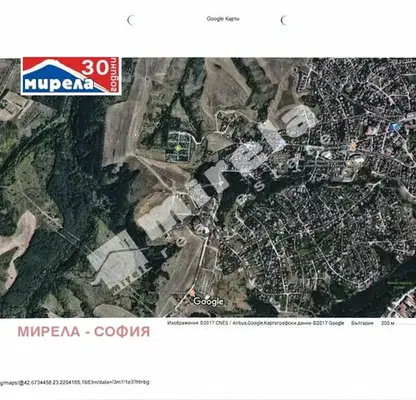The image size is (416, 400).
Task: Click the left loading spinner at top
Action: (x=131, y=20)
